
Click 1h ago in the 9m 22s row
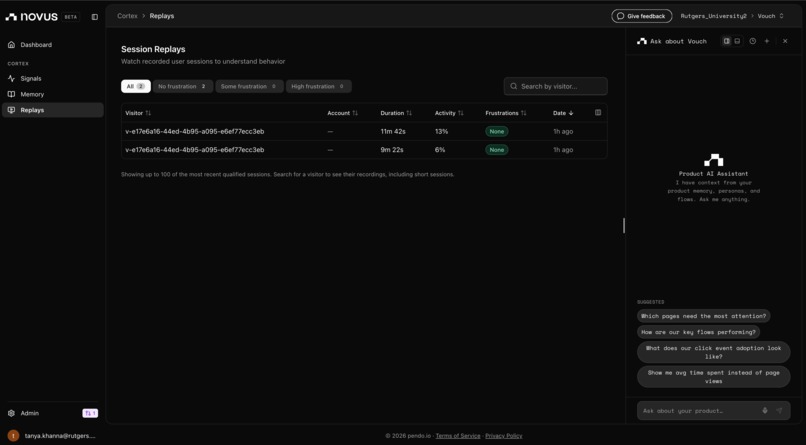[x=563, y=150]
